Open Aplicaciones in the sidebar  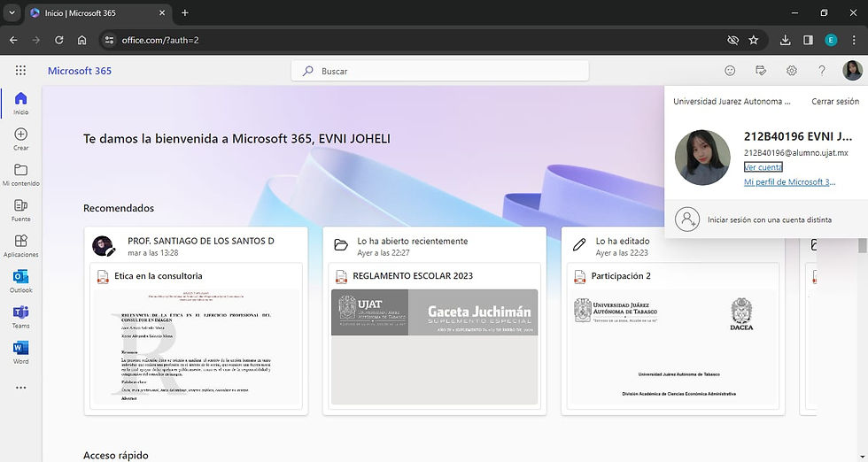point(21,246)
